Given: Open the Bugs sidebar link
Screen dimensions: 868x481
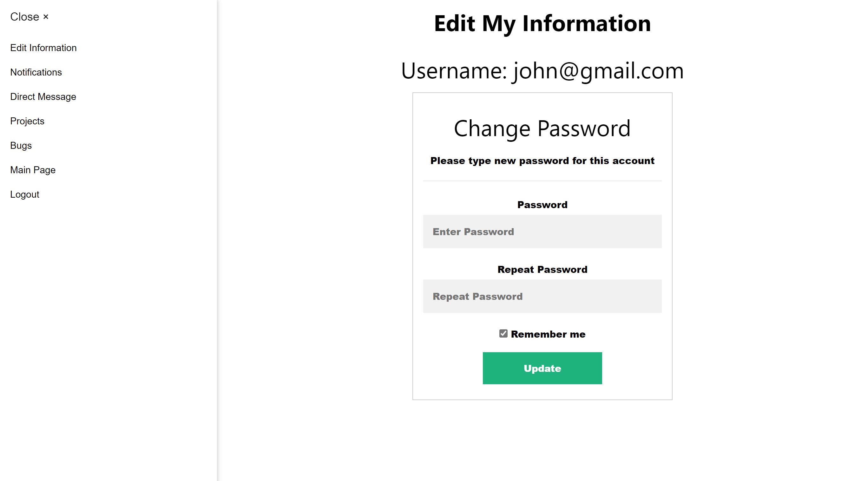Looking at the screenshot, I should 21,146.
